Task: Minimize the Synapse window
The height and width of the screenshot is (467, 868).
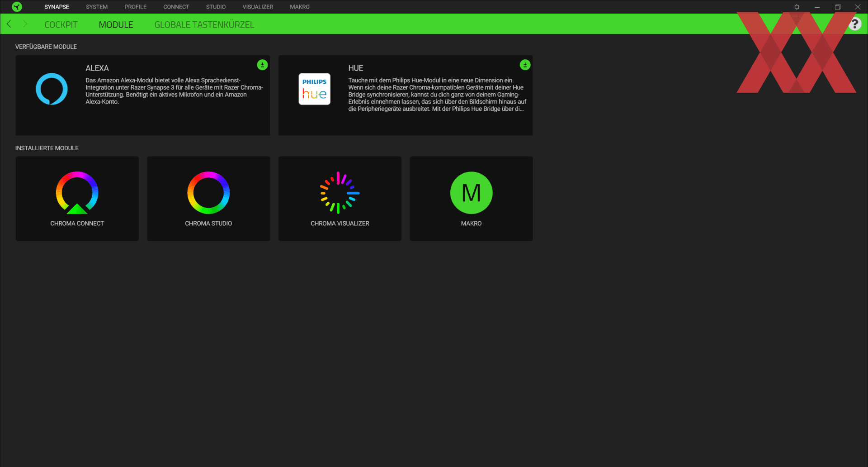Action: [x=817, y=7]
